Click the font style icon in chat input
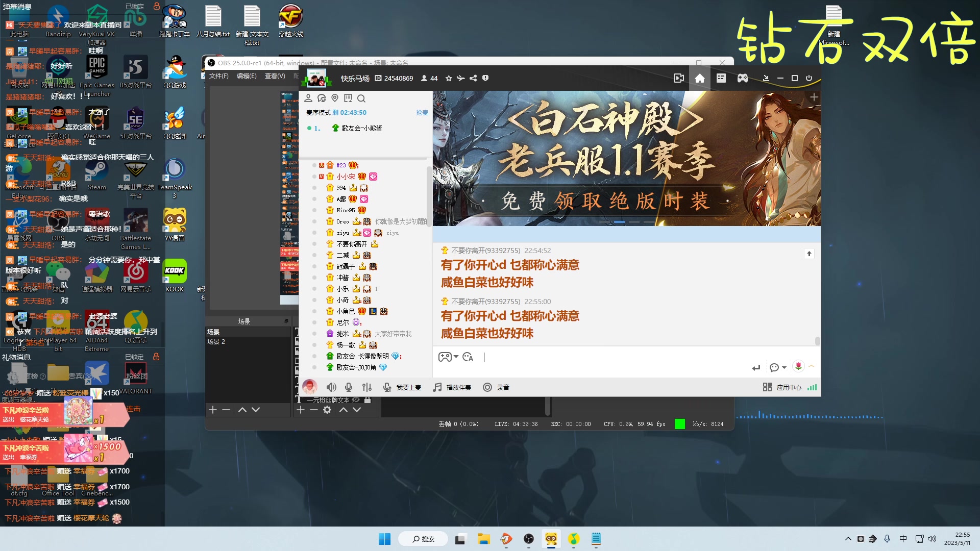 [468, 357]
